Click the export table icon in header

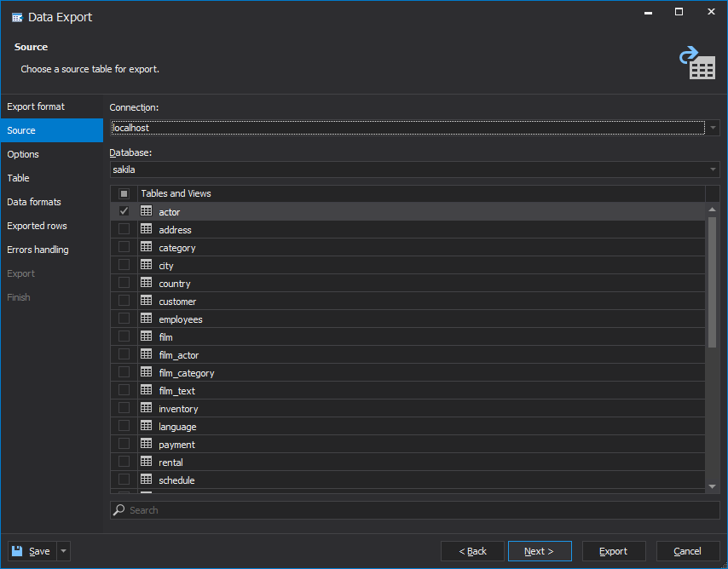click(x=697, y=63)
